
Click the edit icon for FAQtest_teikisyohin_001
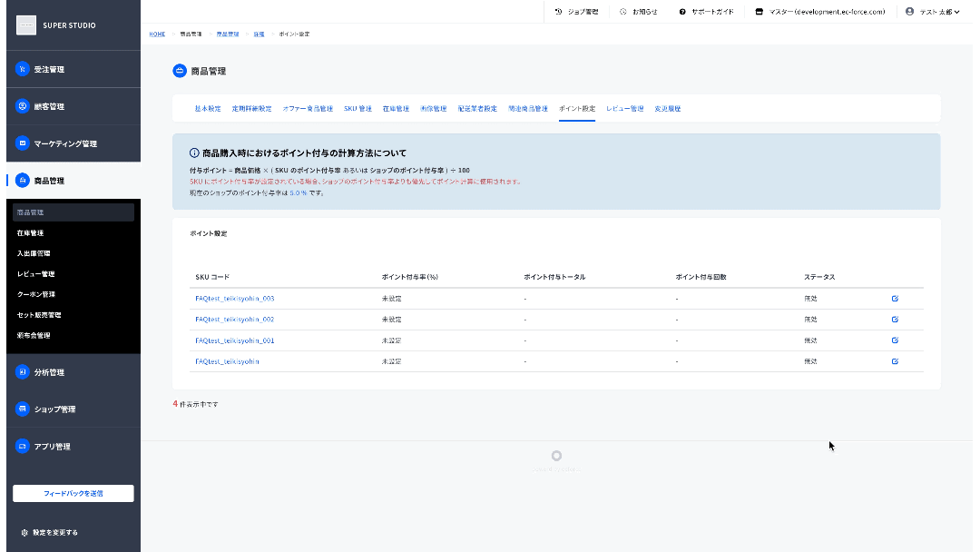(895, 340)
